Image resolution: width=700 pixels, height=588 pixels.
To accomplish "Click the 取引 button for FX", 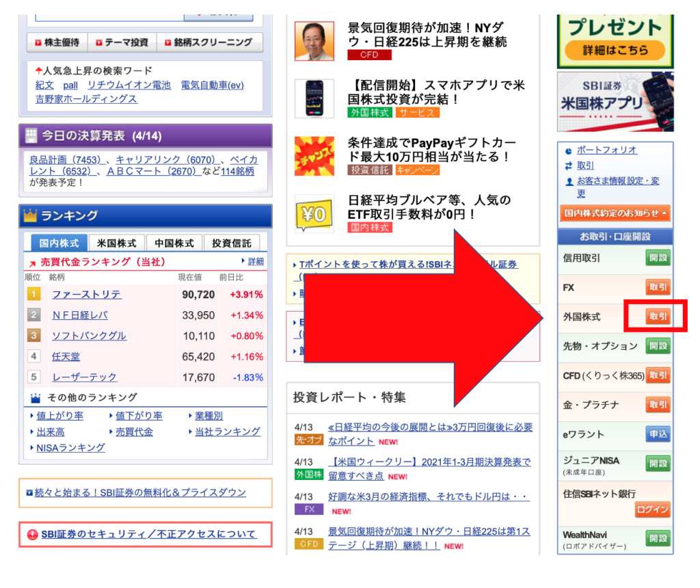I will pyautogui.click(x=658, y=287).
